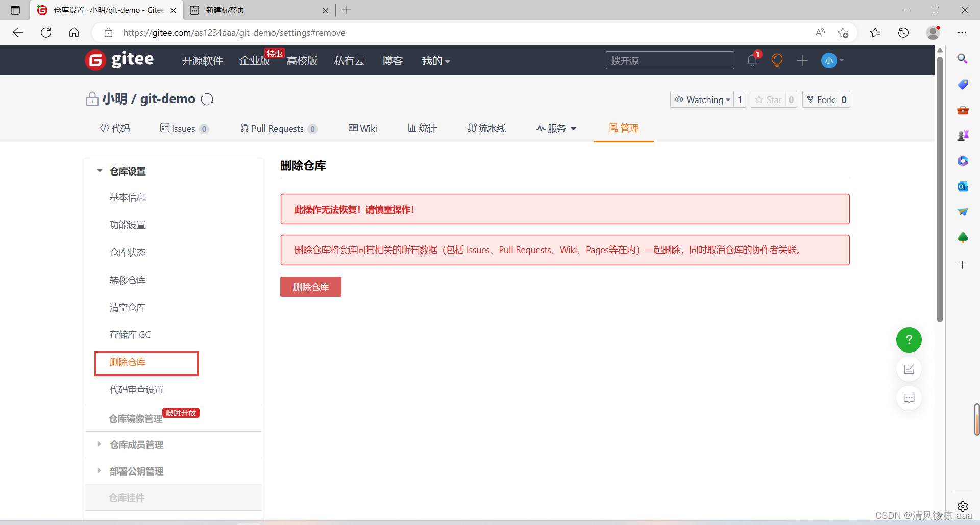Click the browser profile avatar

[933, 32]
